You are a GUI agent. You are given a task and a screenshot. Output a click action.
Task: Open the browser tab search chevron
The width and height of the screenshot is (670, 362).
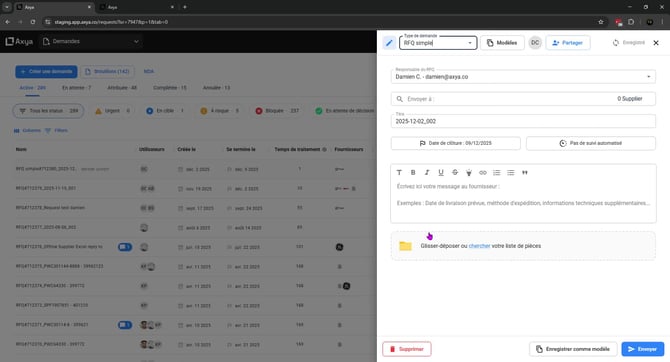pyautogui.click(x=7, y=7)
